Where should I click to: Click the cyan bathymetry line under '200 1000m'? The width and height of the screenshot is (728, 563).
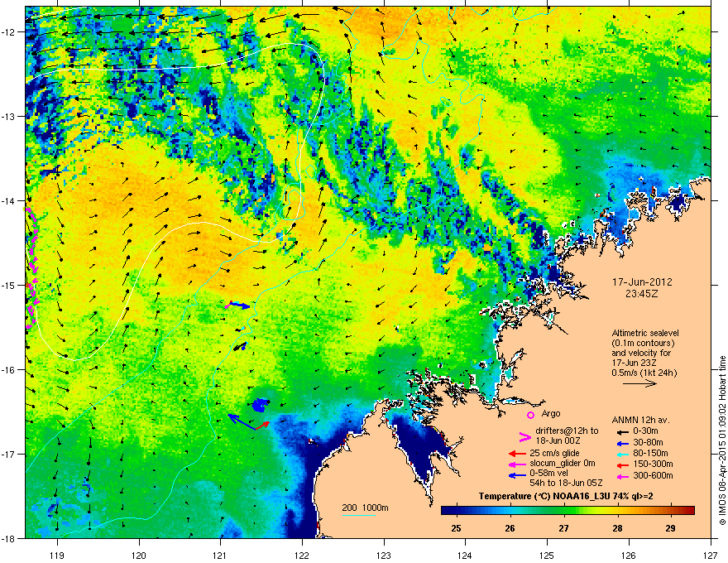pos(359,515)
